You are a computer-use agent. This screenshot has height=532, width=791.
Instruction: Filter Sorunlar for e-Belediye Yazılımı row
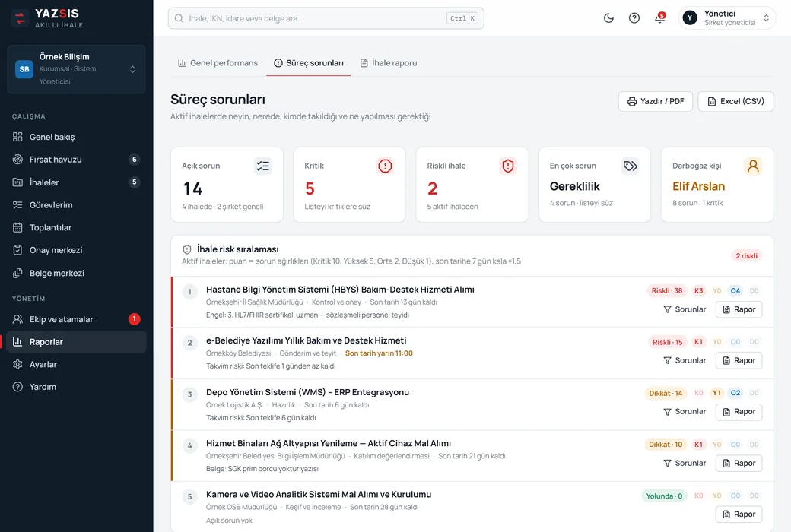coord(685,360)
